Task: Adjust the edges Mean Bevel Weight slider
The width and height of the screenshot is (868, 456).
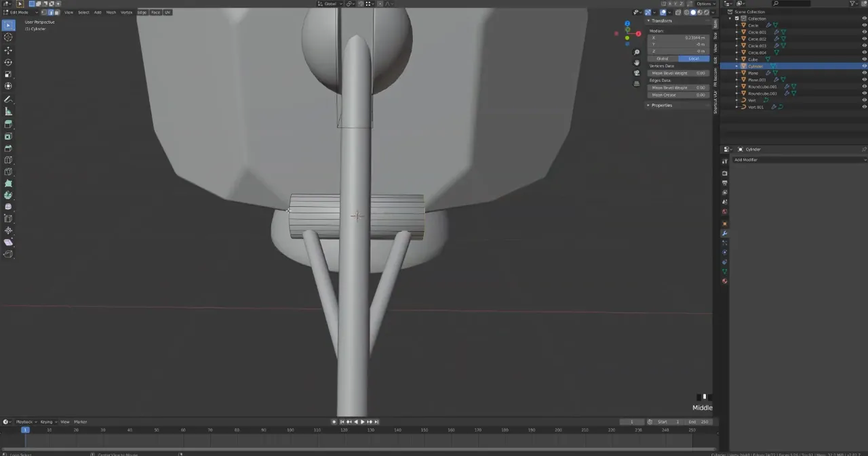Action: pyautogui.click(x=679, y=87)
